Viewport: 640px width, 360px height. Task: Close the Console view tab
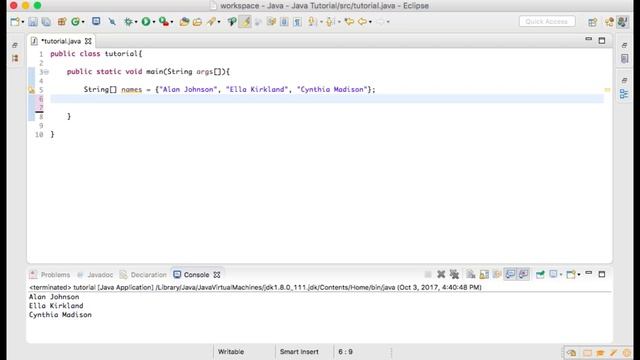pyautogui.click(x=217, y=275)
